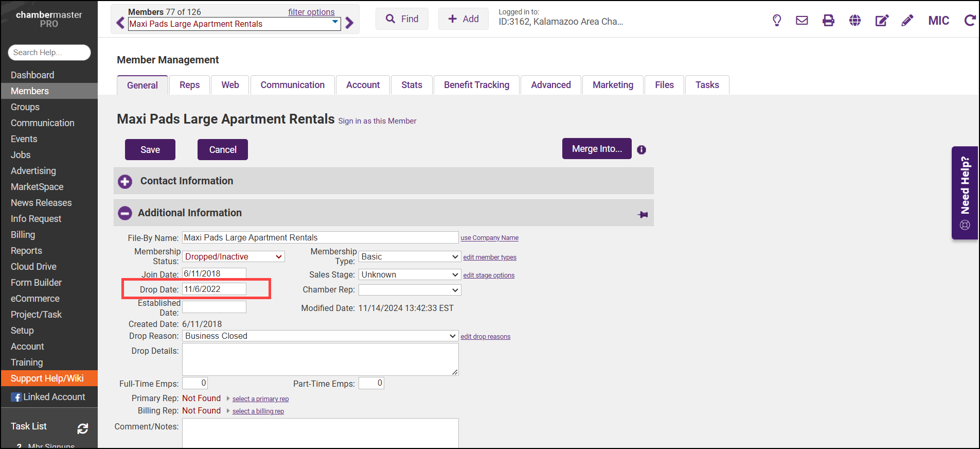Open the Chamber Rep dropdown
This screenshot has height=449, width=980.
(x=409, y=290)
